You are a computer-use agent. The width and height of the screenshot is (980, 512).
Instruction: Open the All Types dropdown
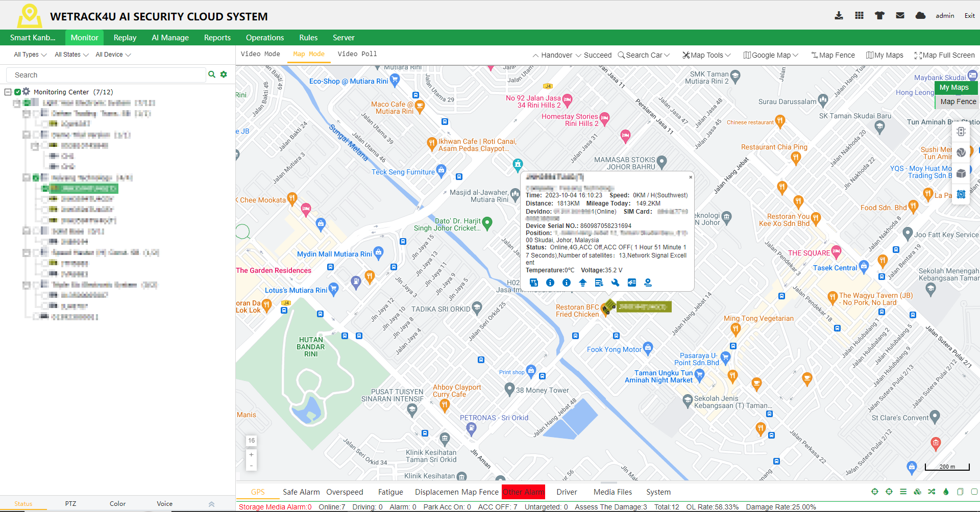(x=30, y=55)
